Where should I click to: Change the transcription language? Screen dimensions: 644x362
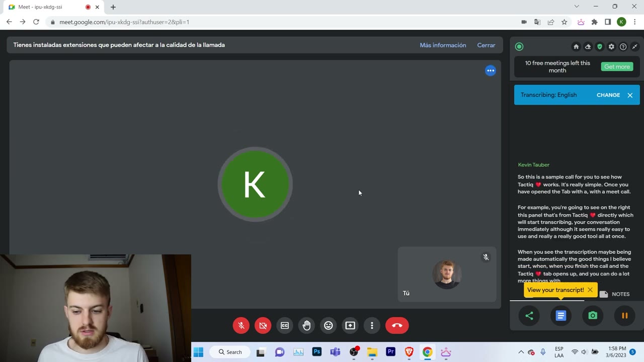click(608, 95)
